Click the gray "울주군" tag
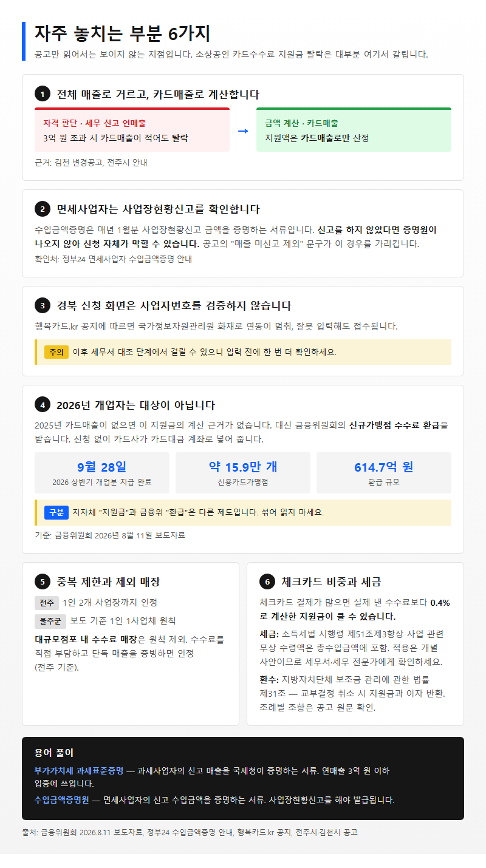 [x=50, y=621]
